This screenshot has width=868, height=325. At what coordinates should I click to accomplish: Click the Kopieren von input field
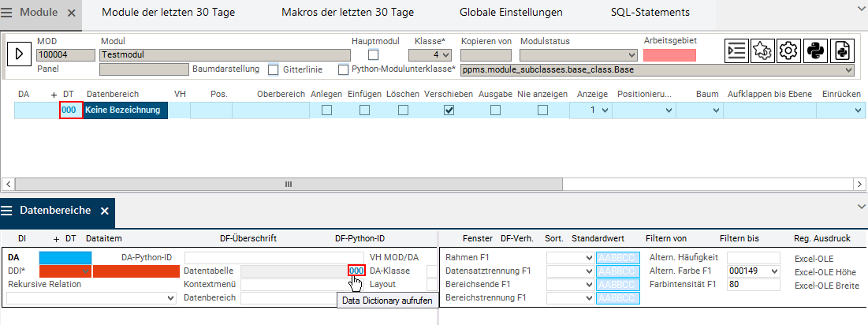click(486, 54)
